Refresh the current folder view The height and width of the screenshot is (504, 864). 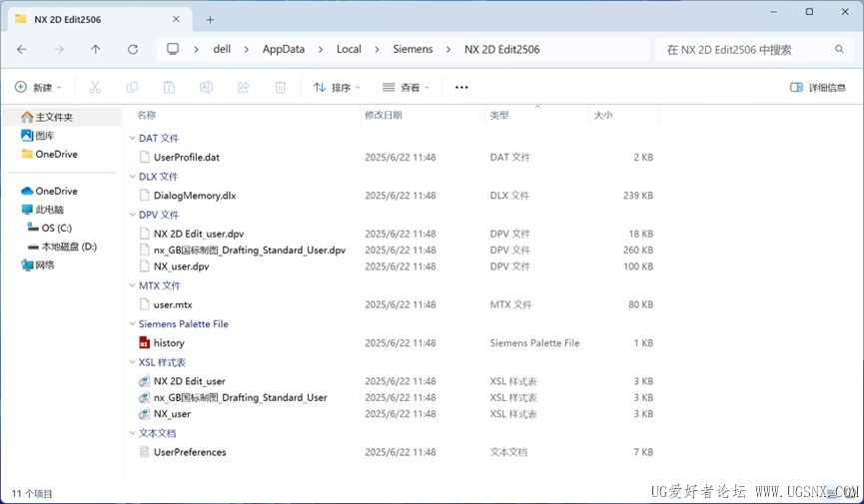[133, 50]
